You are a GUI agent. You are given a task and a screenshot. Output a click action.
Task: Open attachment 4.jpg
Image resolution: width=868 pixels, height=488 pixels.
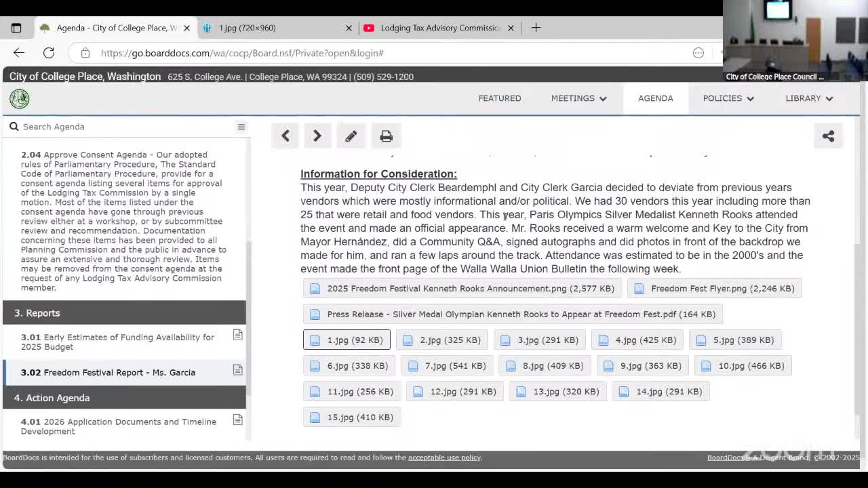coord(637,340)
